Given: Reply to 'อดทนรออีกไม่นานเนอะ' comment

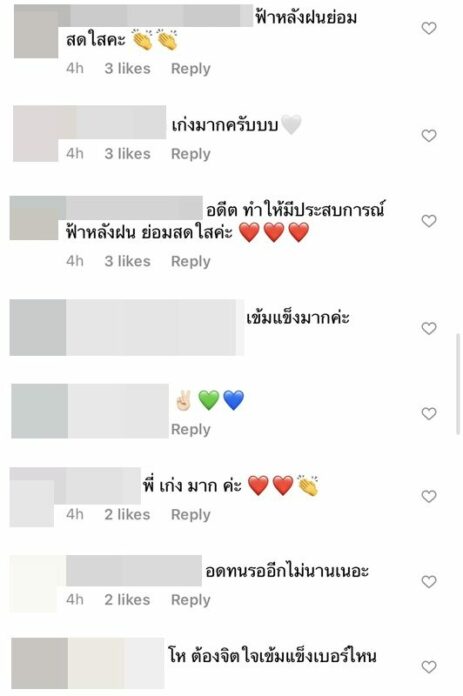Looking at the screenshot, I should [191, 600].
